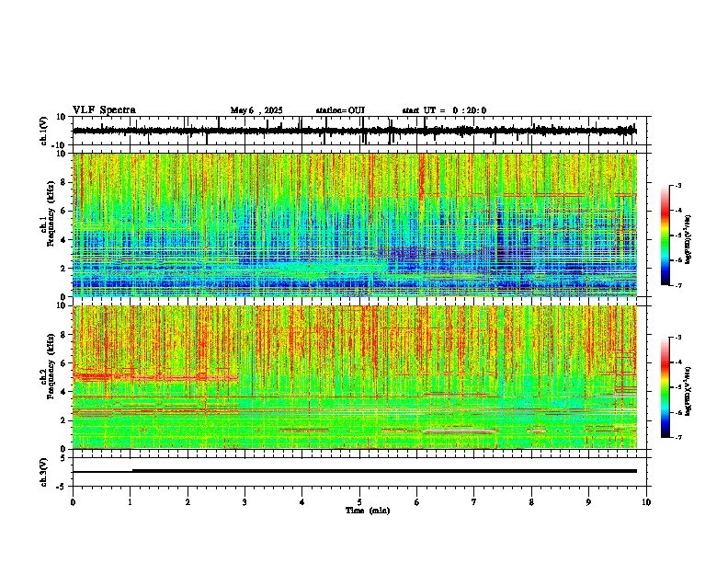Select the ch.1 spectrogram panel
Image resolution: width=728 pixels, height=563 pixels.
(355, 224)
